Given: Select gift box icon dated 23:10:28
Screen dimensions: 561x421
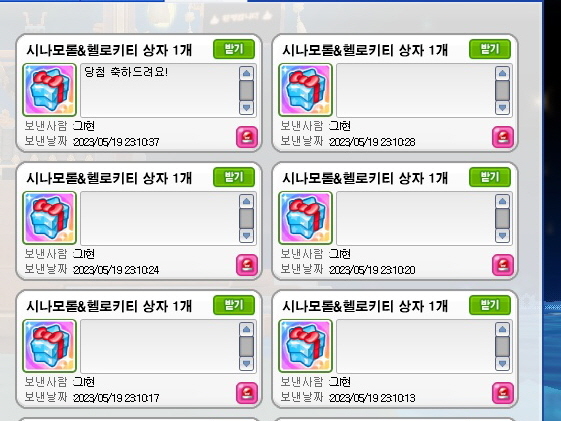Looking at the screenshot, I should [x=305, y=90].
